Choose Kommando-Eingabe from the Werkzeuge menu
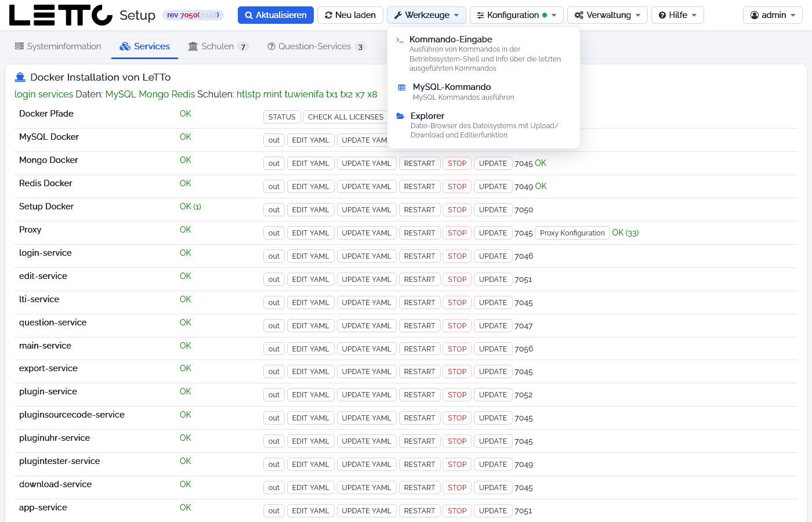812x522 pixels. (483, 53)
